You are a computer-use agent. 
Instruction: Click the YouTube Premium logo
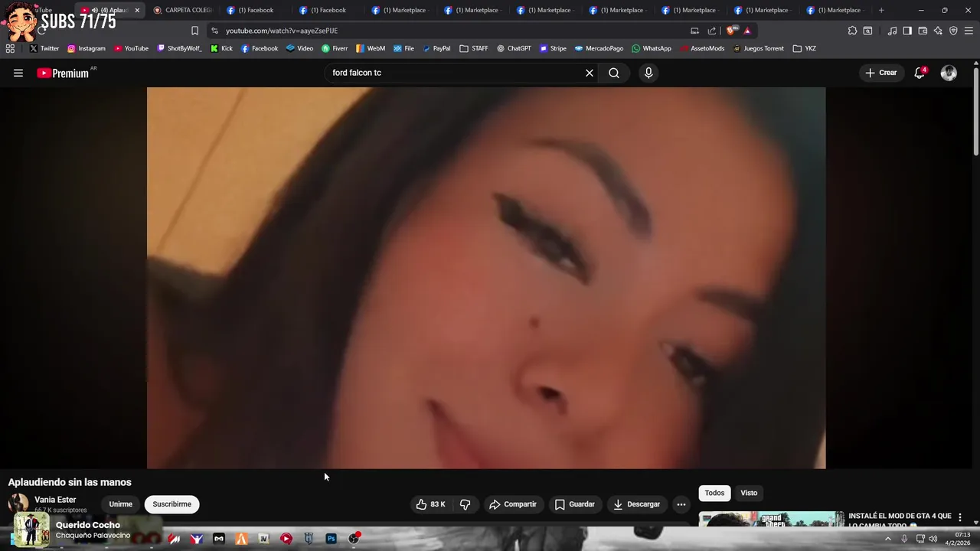[63, 73]
